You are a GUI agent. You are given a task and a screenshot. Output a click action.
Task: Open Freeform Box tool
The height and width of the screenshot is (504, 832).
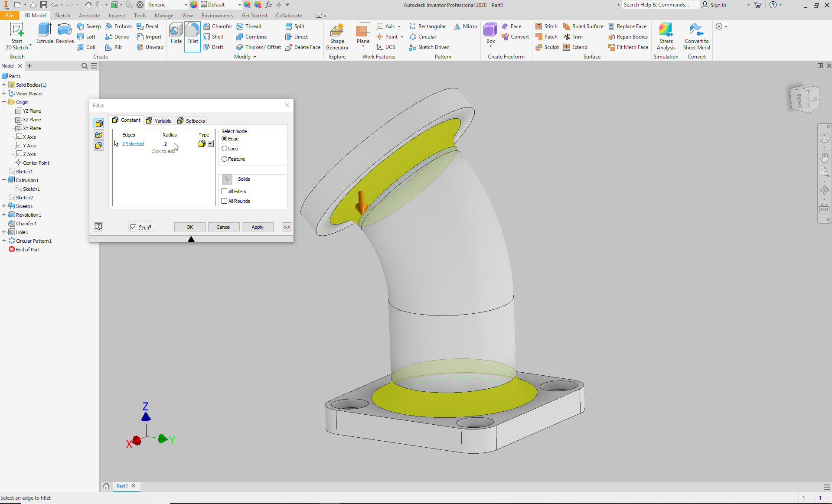pos(490,34)
